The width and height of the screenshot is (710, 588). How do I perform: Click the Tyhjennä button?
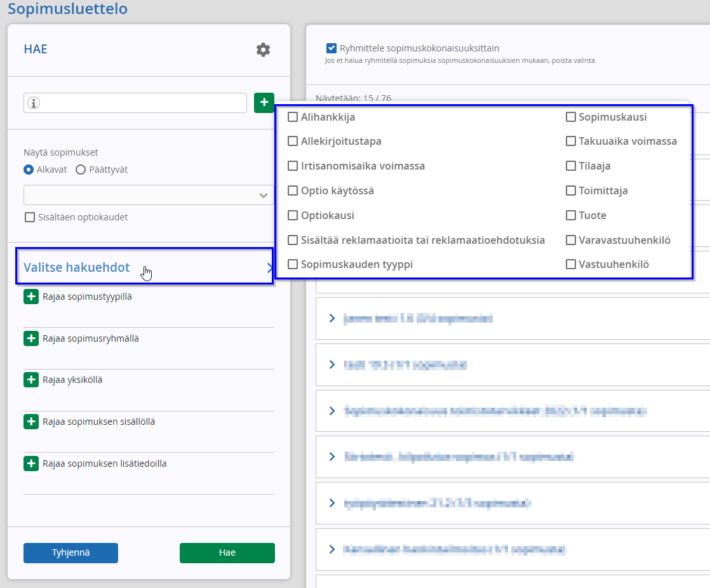click(70, 552)
